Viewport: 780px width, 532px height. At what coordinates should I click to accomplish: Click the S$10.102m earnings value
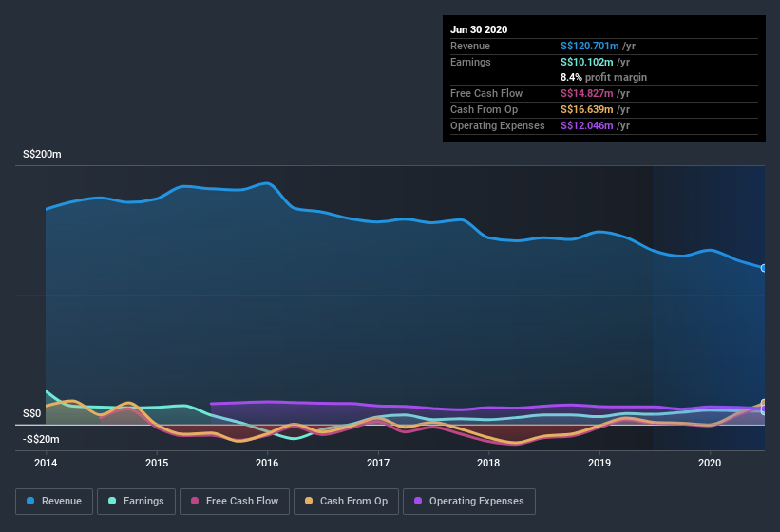[x=586, y=62]
